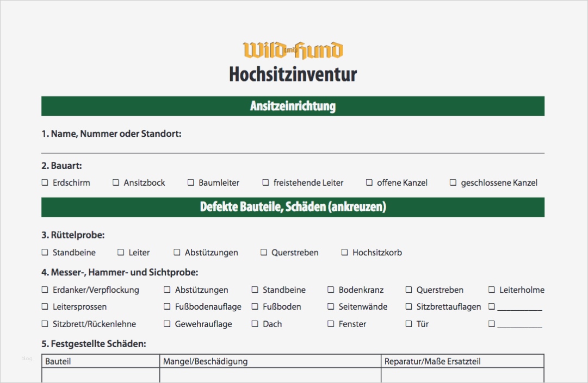The height and width of the screenshot is (383, 588).
Task: Check the Leiter checkbox under Rüttelprobe
Action: point(121,252)
